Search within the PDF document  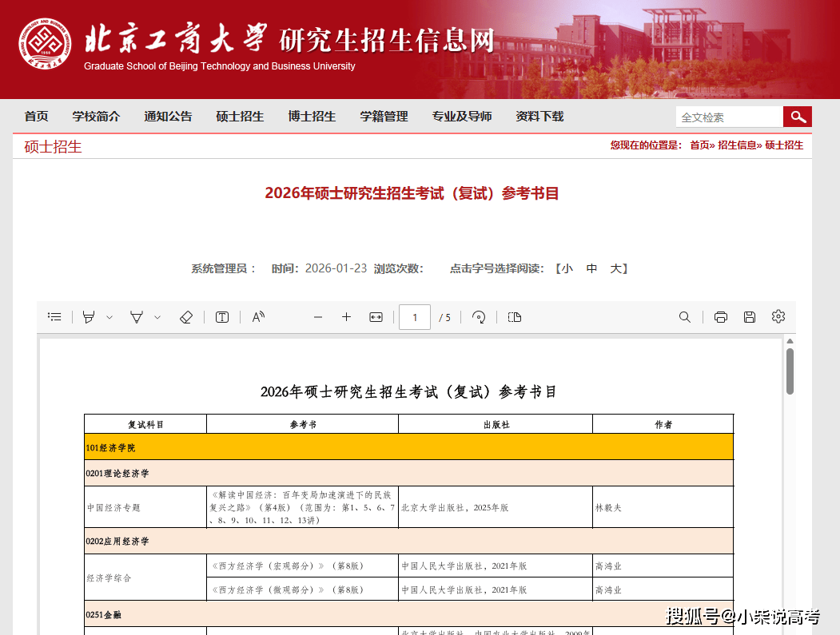tap(684, 317)
